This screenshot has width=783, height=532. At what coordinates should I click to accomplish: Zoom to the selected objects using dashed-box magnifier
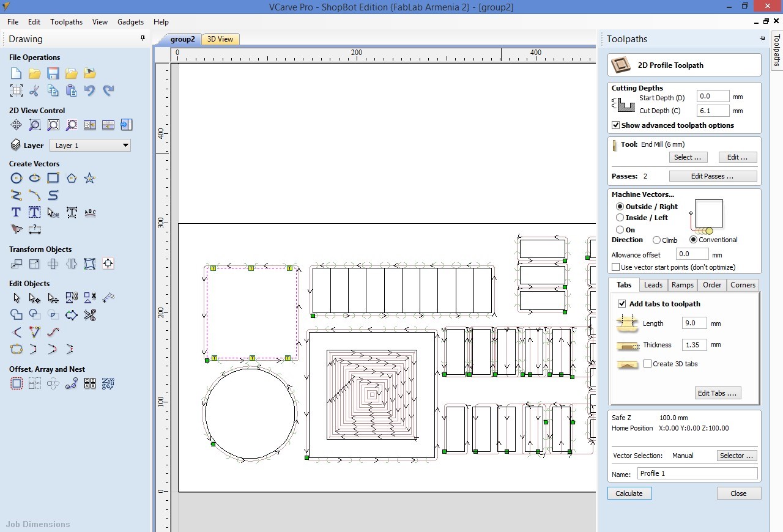click(72, 125)
